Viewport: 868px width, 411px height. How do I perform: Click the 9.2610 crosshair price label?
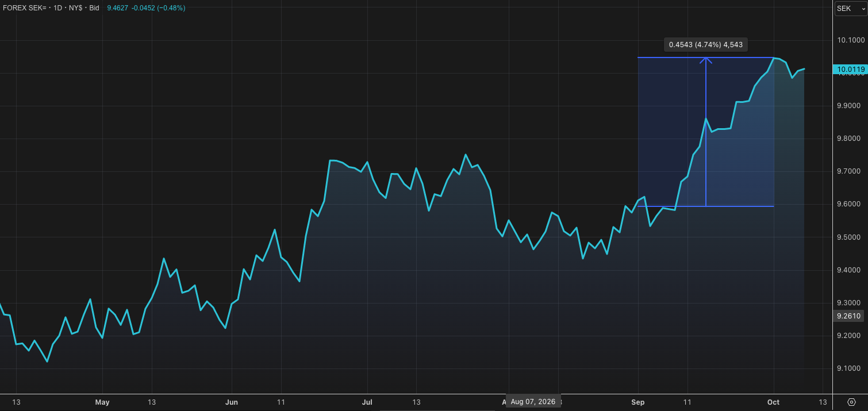tap(849, 316)
